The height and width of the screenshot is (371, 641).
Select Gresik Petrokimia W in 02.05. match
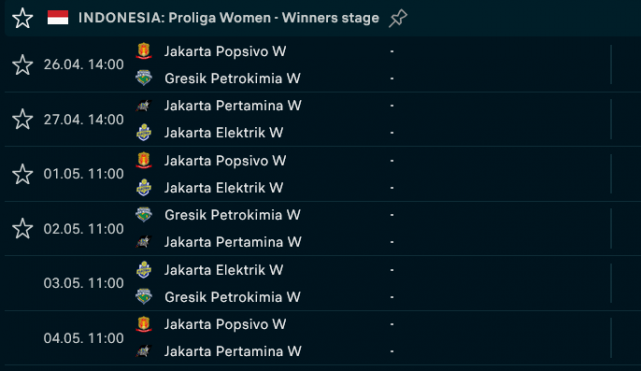(x=232, y=215)
